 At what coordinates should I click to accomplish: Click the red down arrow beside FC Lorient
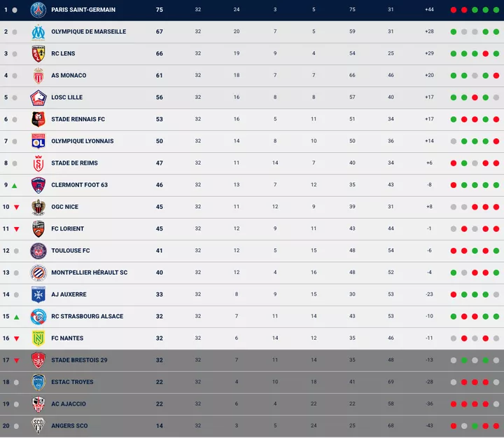pyautogui.click(x=15, y=229)
